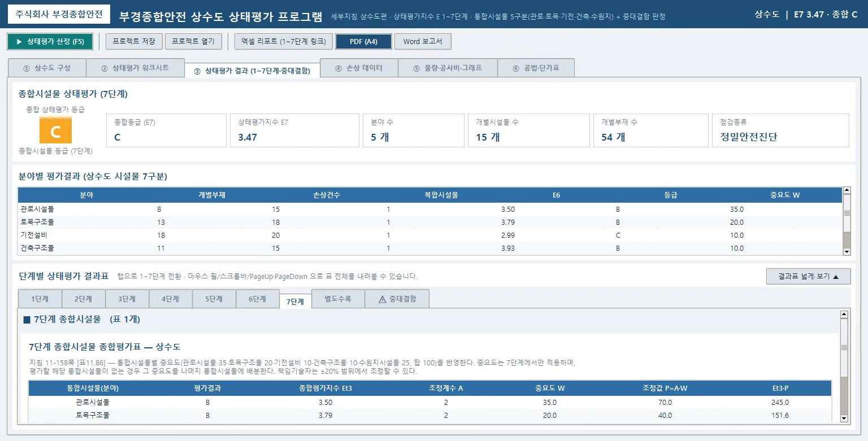Click the Et3·P value 245.0
Viewport: 868px width, 441px height.
(780, 403)
